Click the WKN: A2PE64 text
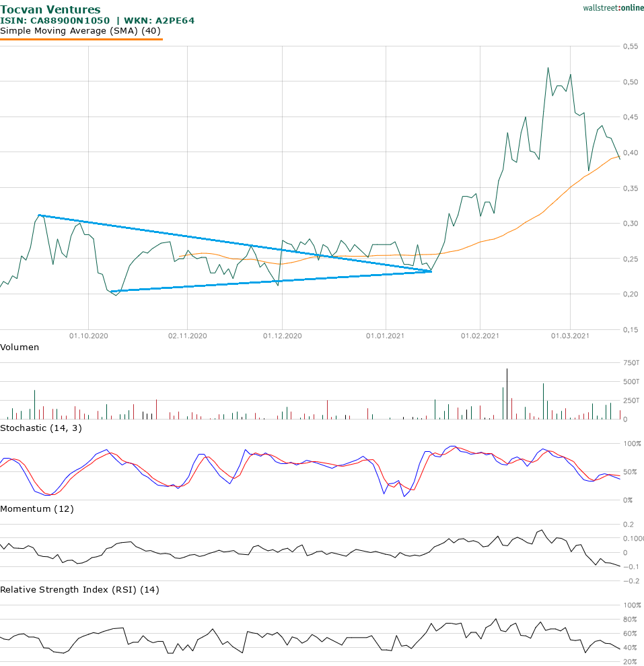This screenshot has width=644, height=666. pyautogui.click(x=159, y=20)
